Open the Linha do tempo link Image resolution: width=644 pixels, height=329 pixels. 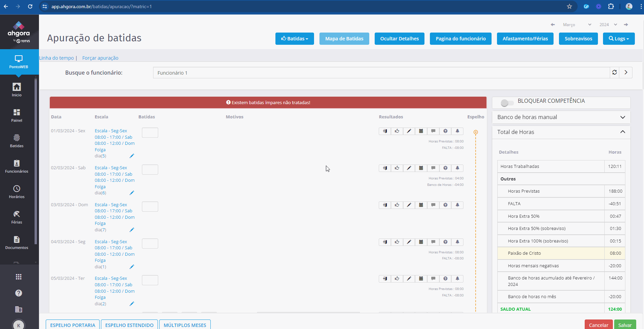click(x=56, y=58)
